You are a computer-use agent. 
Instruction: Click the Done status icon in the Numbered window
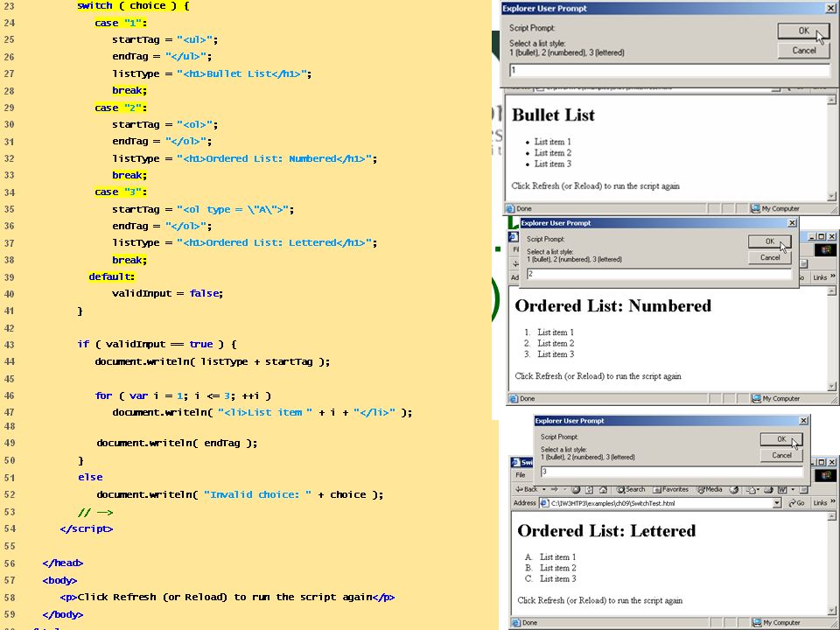click(x=514, y=399)
